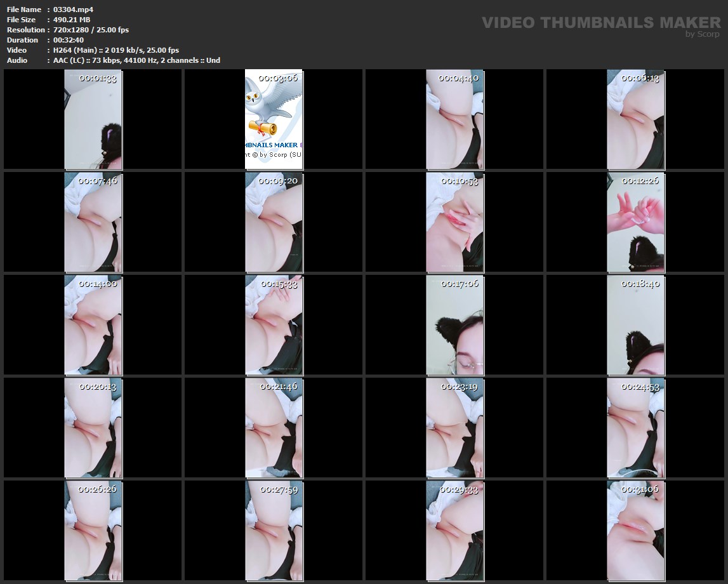This screenshot has width=728, height=584.
Task: Open the thumbnail at 00:09:20
Action: [x=274, y=222]
